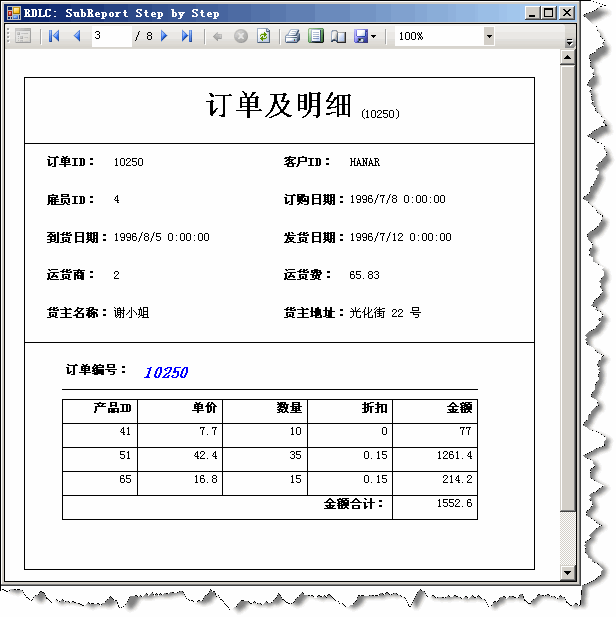Click arrival date 1996/8/5 0:00:00

pyautogui.click(x=161, y=237)
